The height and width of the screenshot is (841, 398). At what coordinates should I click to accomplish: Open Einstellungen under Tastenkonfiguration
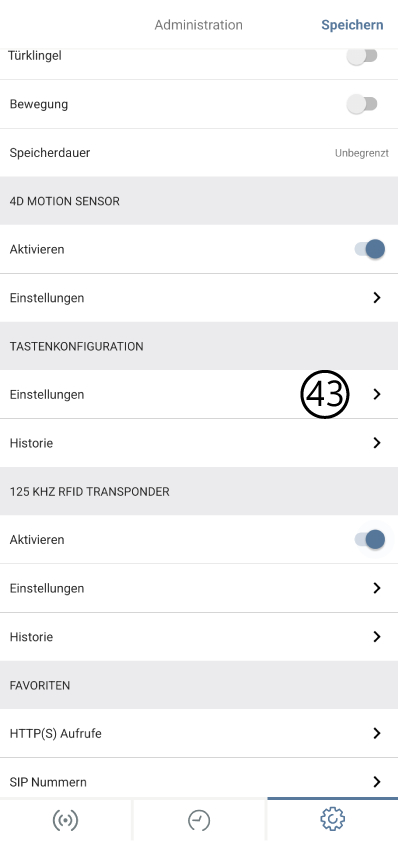199,395
